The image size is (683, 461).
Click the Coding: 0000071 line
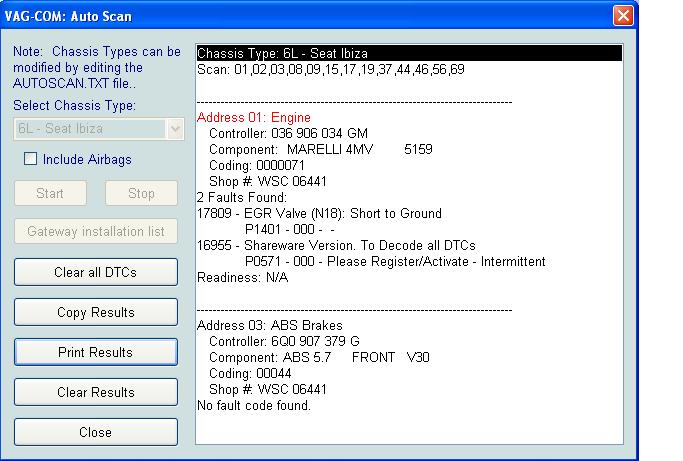pos(257,166)
